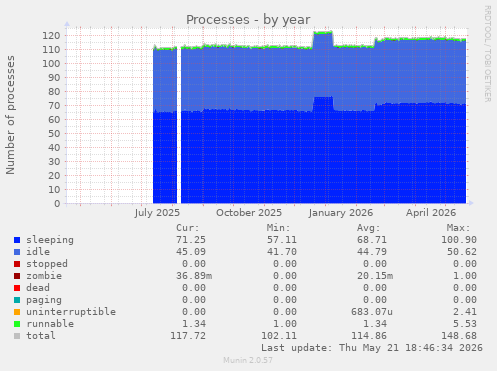Click the 120 y-axis tick label
This screenshot has height=371, width=497.
(51, 36)
